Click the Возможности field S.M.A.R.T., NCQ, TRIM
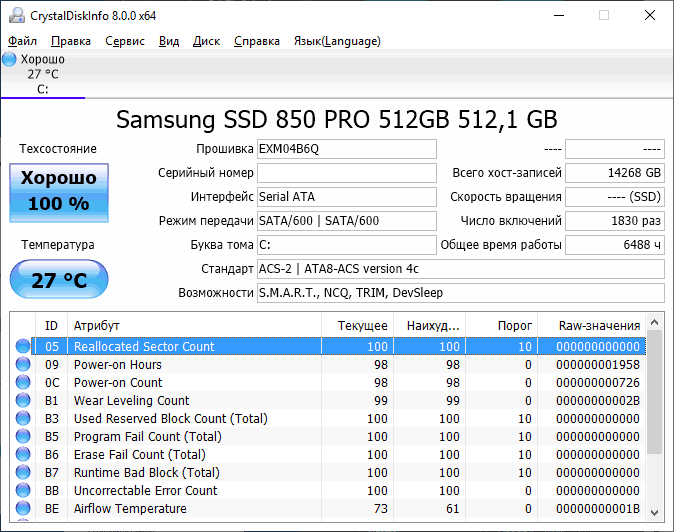674x532 pixels. 461,293
